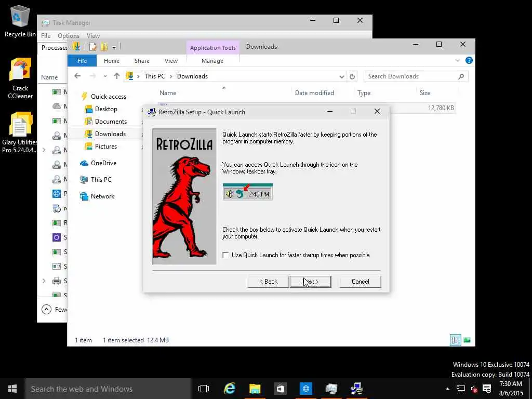Switch to details view icon
The height and width of the screenshot is (399, 532).
click(455, 340)
